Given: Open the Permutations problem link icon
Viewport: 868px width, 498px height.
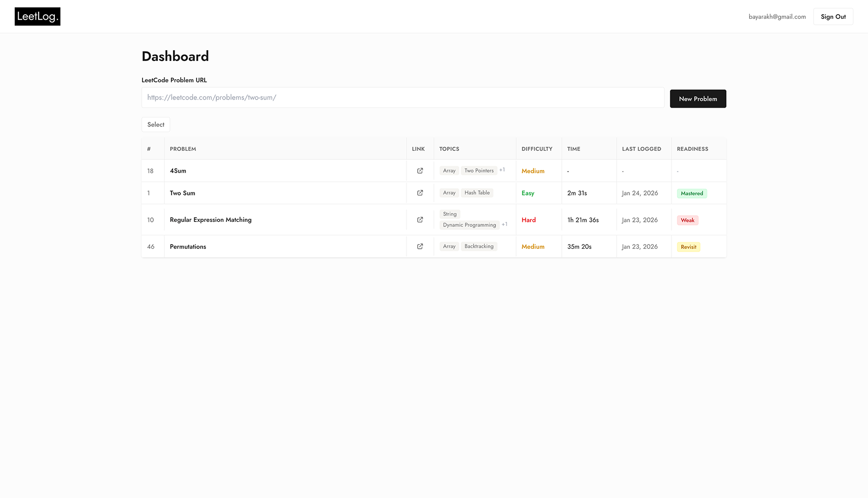Looking at the screenshot, I should [420, 246].
